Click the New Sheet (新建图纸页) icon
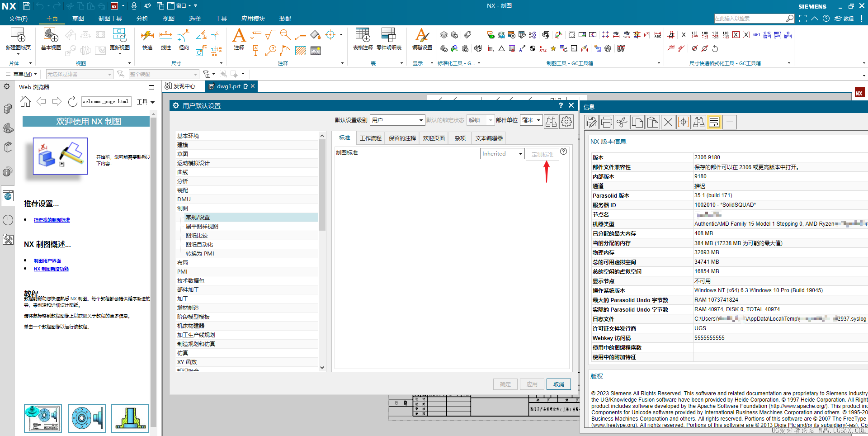 pyautogui.click(x=18, y=36)
